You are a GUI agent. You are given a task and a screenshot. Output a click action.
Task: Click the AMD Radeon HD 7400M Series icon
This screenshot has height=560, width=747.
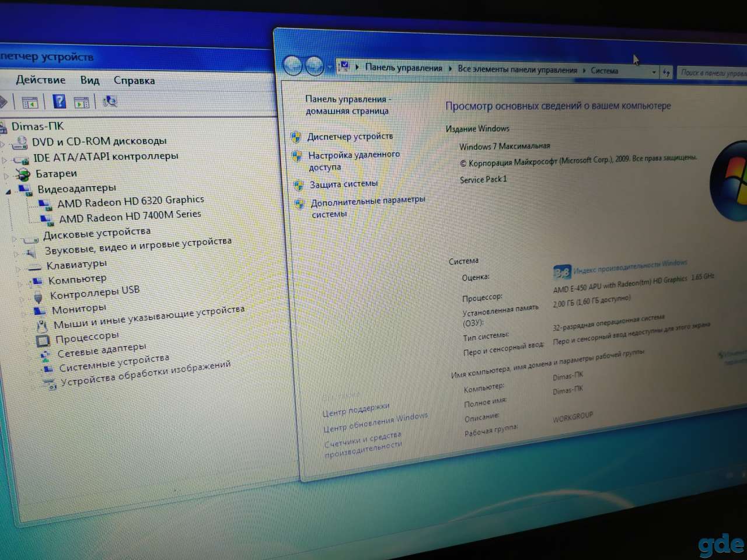[x=47, y=219]
